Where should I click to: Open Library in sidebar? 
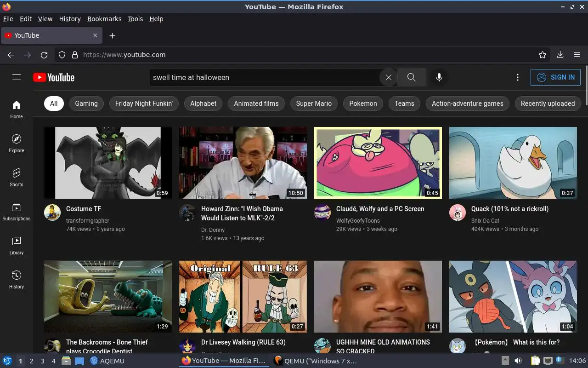pyautogui.click(x=17, y=246)
